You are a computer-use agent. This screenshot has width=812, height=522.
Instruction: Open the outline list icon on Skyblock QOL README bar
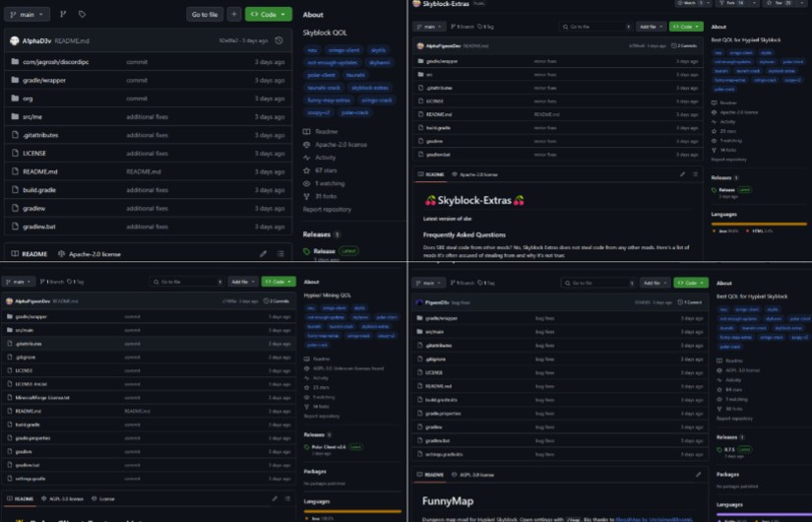click(281, 253)
